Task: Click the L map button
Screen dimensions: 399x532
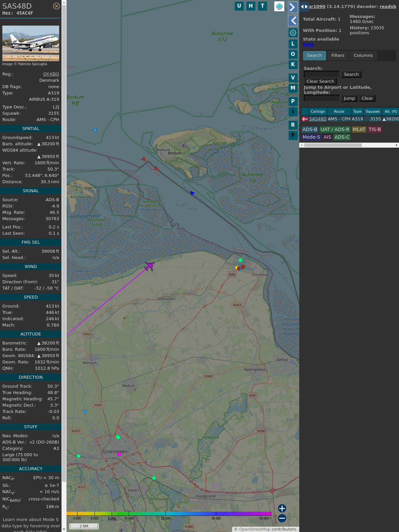Action: tap(293, 44)
